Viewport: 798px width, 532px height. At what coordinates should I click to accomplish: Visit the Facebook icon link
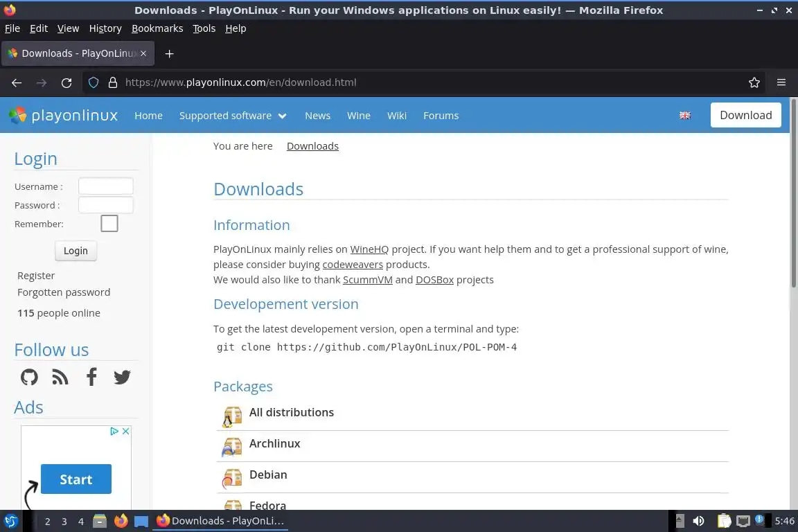point(91,378)
